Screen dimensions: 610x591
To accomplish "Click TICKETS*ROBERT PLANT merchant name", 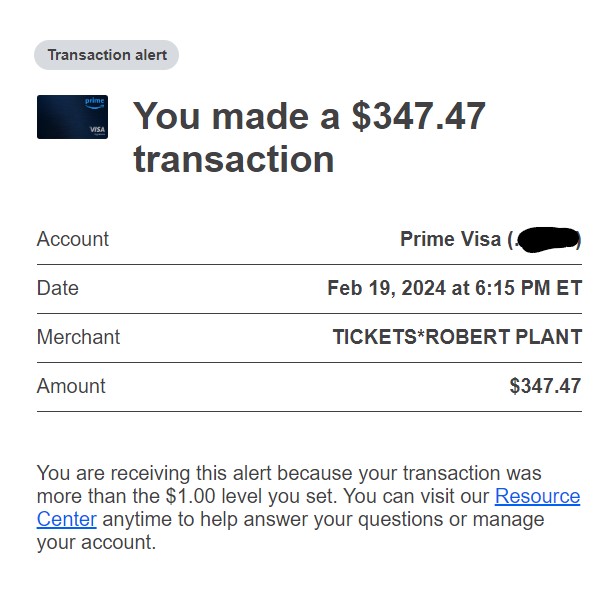I will coord(458,337).
